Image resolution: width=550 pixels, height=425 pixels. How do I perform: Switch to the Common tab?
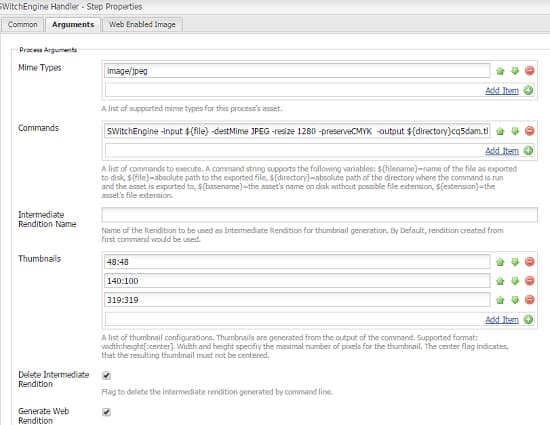[x=22, y=25]
